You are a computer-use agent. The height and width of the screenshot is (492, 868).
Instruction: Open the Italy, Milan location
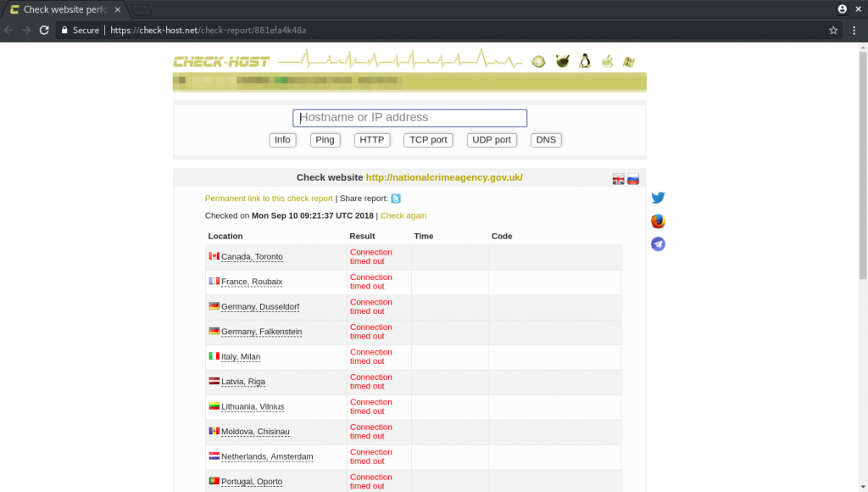pos(241,356)
